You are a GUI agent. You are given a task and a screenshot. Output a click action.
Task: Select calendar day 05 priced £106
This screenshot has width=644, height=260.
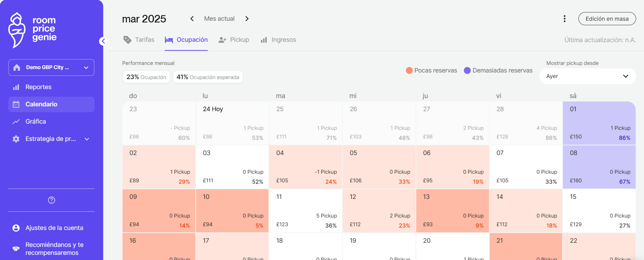pyautogui.click(x=379, y=167)
